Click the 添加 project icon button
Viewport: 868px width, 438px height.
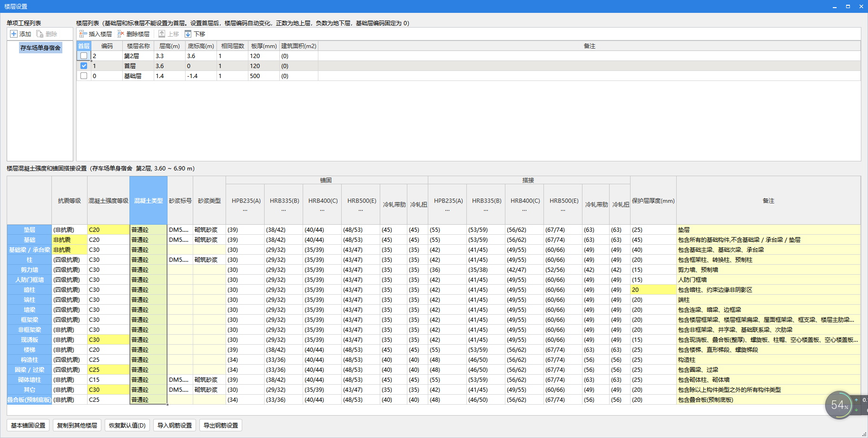[20, 34]
